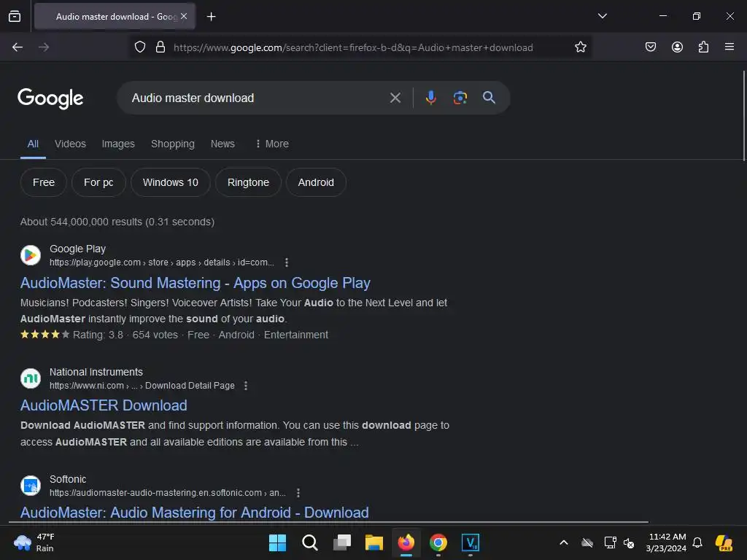Switch to the Images tab

118,144
